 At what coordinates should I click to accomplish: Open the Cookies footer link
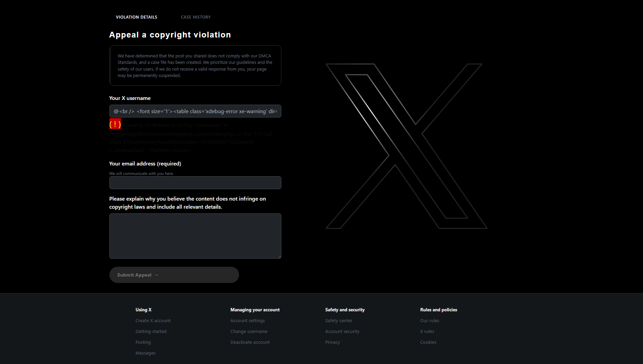point(428,342)
